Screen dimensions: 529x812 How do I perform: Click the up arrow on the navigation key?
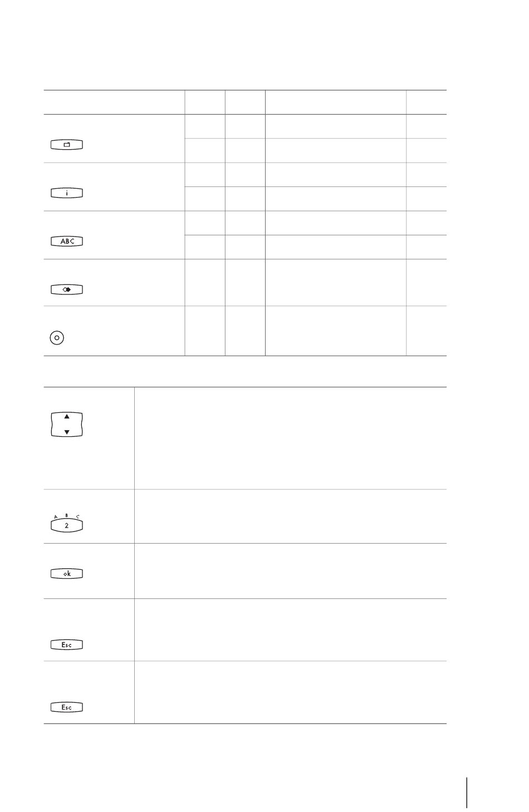click(67, 416)
